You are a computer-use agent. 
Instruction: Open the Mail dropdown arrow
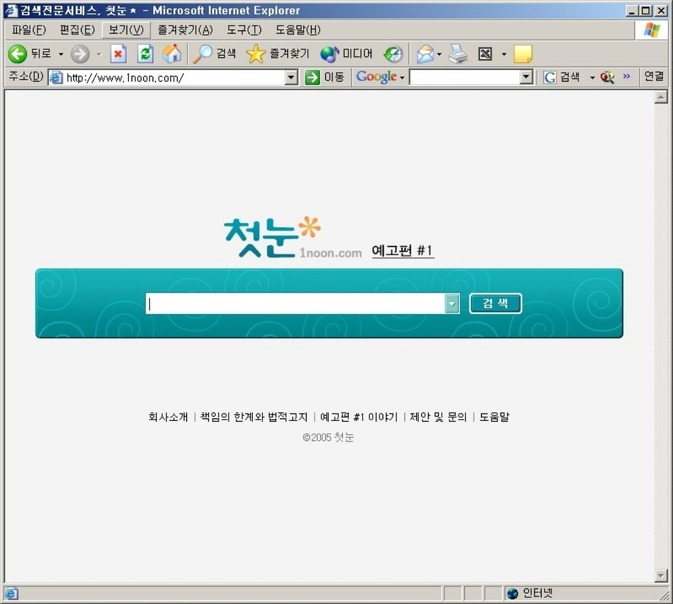coord(439,54)
